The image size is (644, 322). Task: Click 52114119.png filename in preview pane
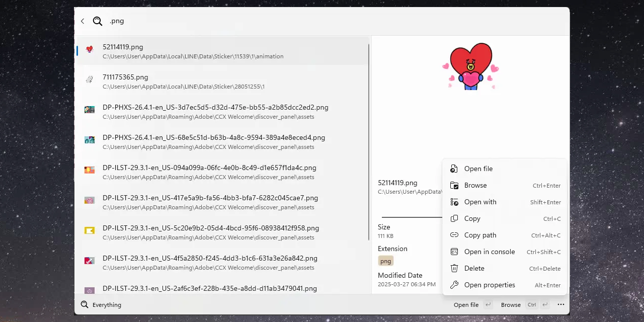click(397, 183)
